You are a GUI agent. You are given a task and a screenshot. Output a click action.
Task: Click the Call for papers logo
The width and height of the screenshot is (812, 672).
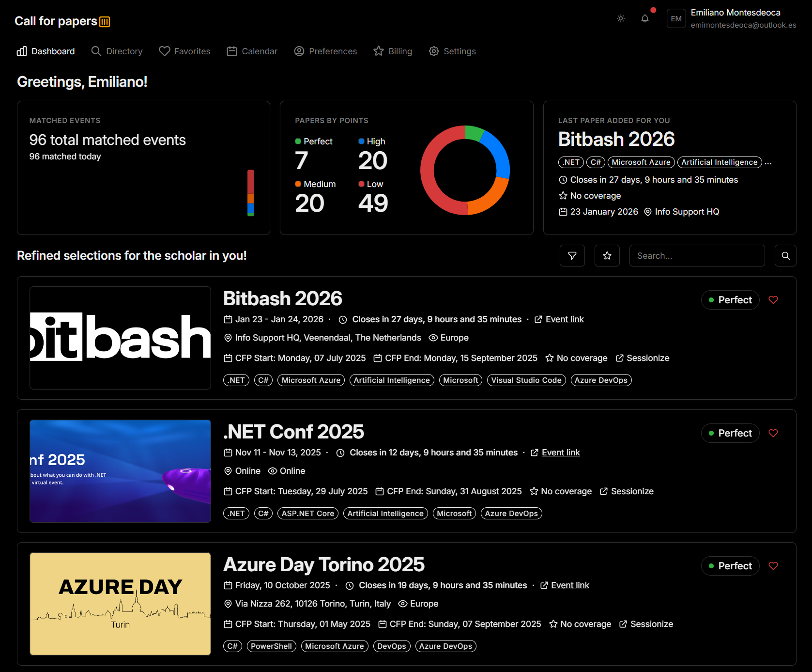[62, 21]
